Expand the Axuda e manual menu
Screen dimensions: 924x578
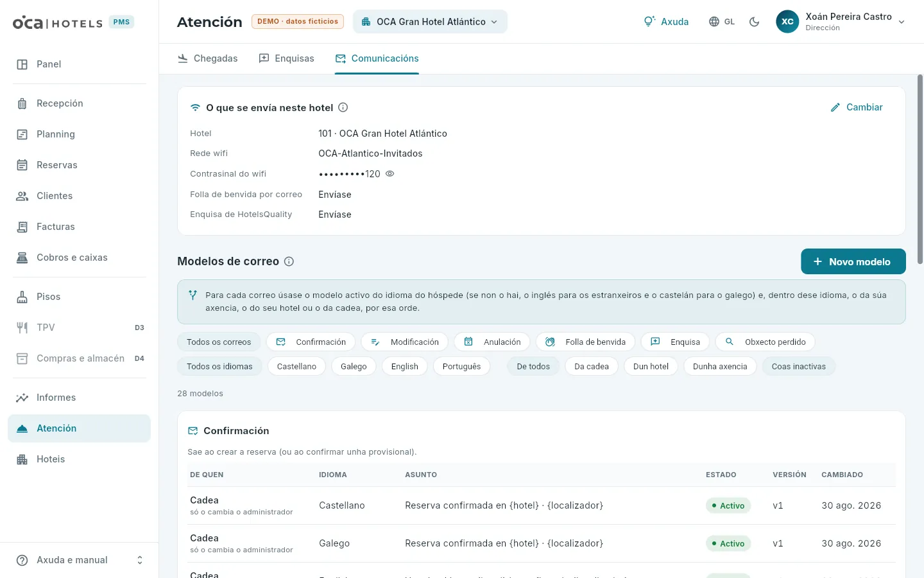coord(79,560)
